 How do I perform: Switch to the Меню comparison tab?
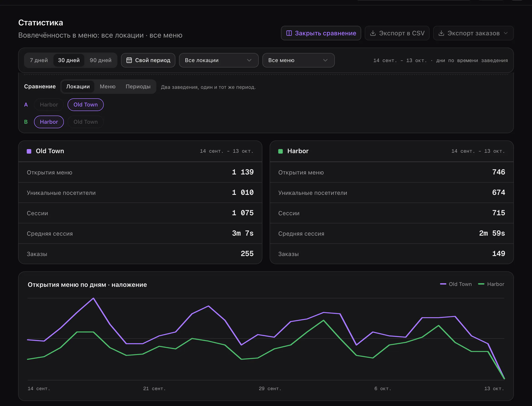(x=108, y=87)
